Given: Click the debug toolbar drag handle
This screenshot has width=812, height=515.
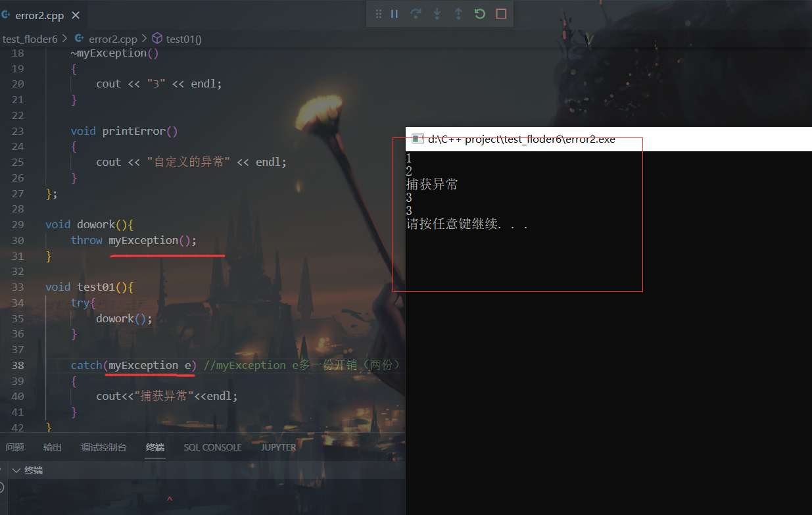Looking at the screenshot, I should [379, 14].
